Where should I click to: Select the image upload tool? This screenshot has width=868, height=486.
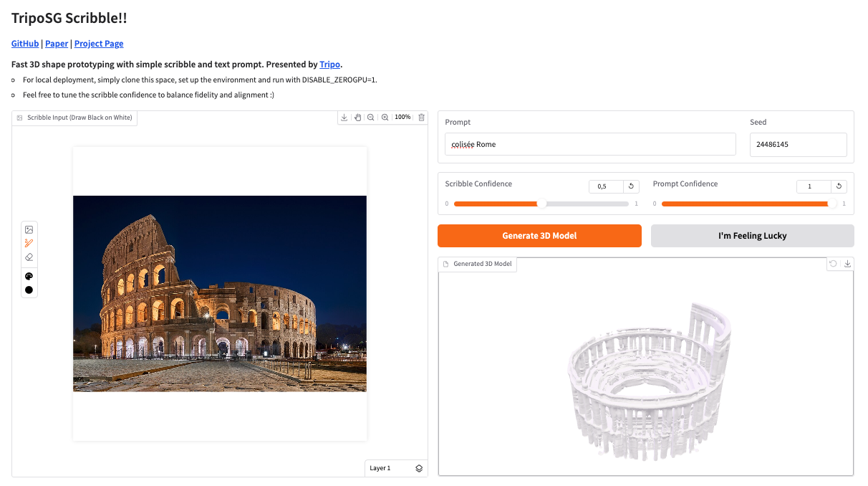tap(29, 229)
